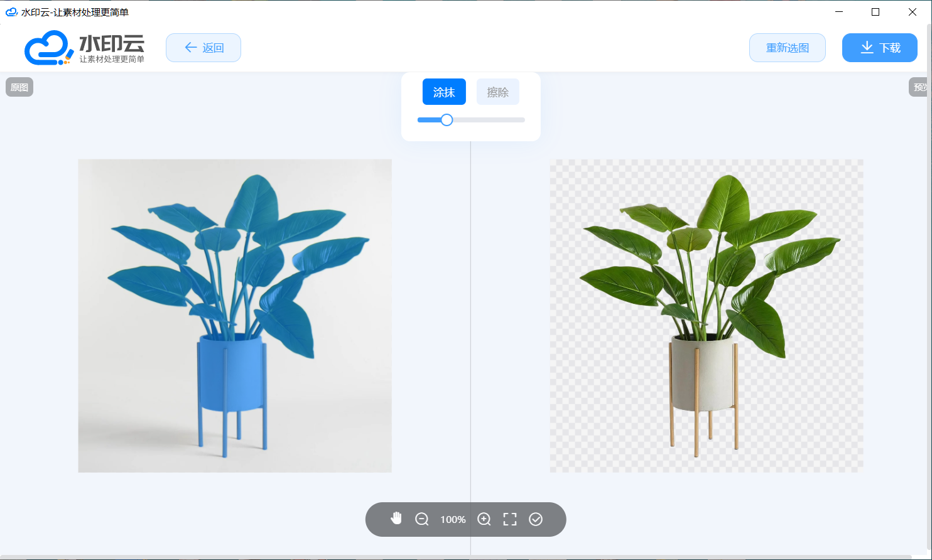Click the small app icon in title bar
Screen dimensions: 932x560
(11, 12)
